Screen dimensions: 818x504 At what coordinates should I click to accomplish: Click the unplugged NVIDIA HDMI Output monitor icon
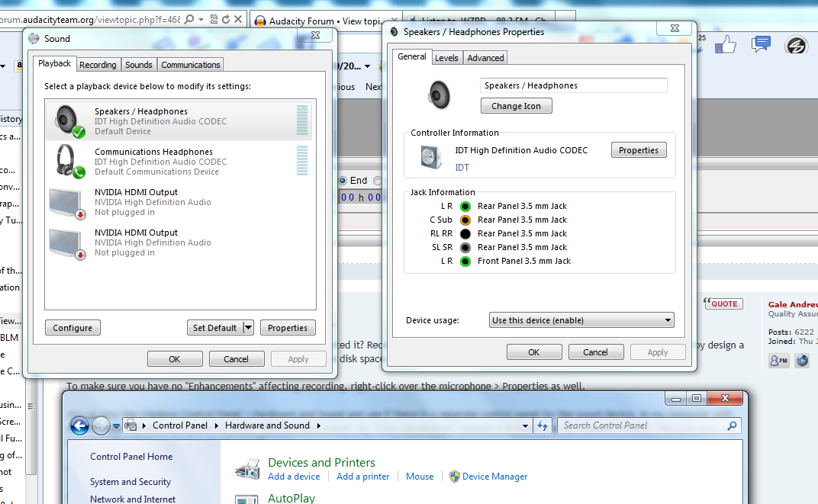click(67, 201)
